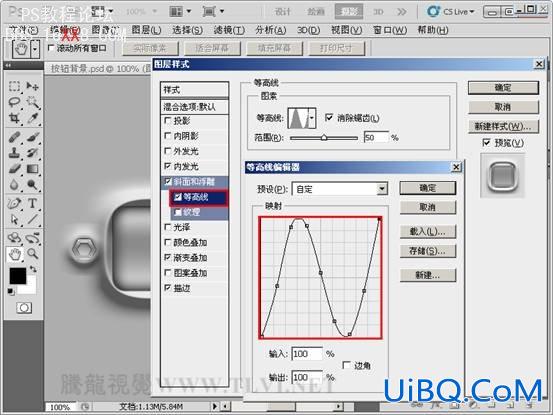Image resolution: width=553 pixels, height=415 pixels.
Task: Select the Crop tool
Action: [14, 118]
